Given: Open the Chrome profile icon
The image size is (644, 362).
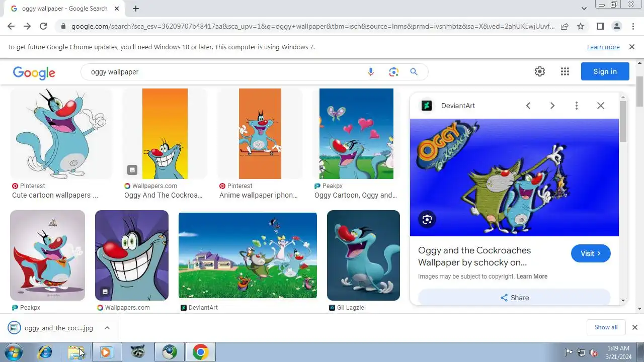Looking at the screenshot, I should tap(616, 26).
